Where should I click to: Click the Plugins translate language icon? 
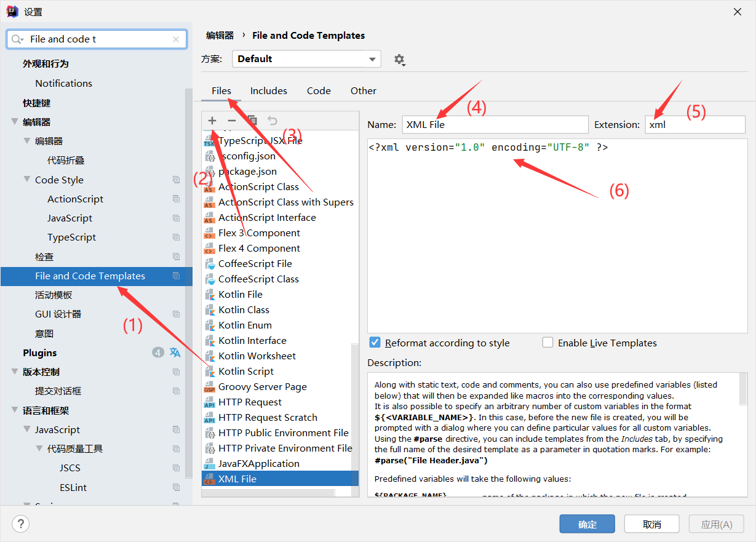[175, 353]
